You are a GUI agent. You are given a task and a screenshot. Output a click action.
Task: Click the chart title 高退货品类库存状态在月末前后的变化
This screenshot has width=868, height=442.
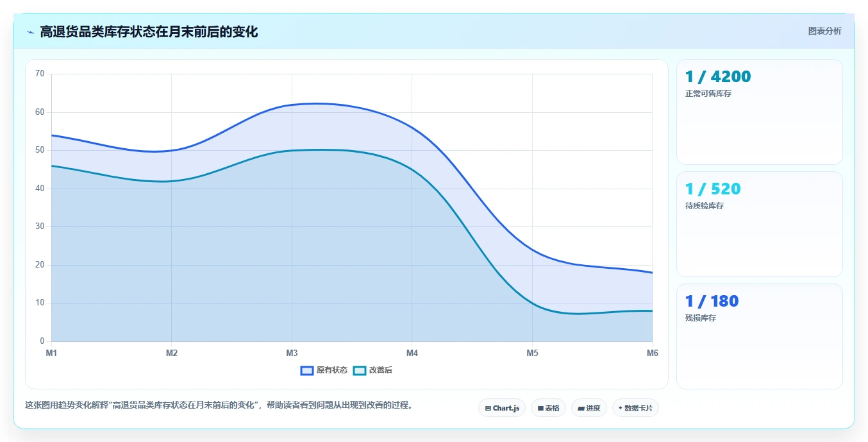pyautogui.click(x=149, y=31)
